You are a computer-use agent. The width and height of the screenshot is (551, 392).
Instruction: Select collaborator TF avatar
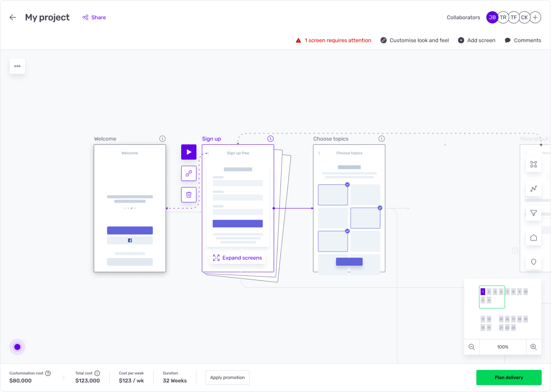tap(514, 17)
